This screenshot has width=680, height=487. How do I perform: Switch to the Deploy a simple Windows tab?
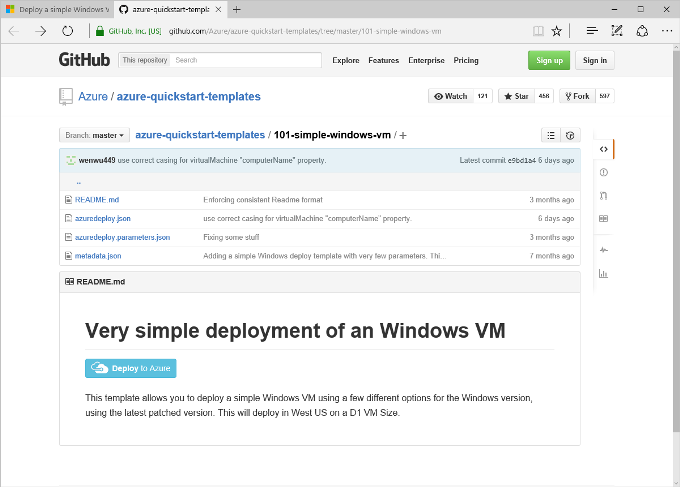point(58,9)
